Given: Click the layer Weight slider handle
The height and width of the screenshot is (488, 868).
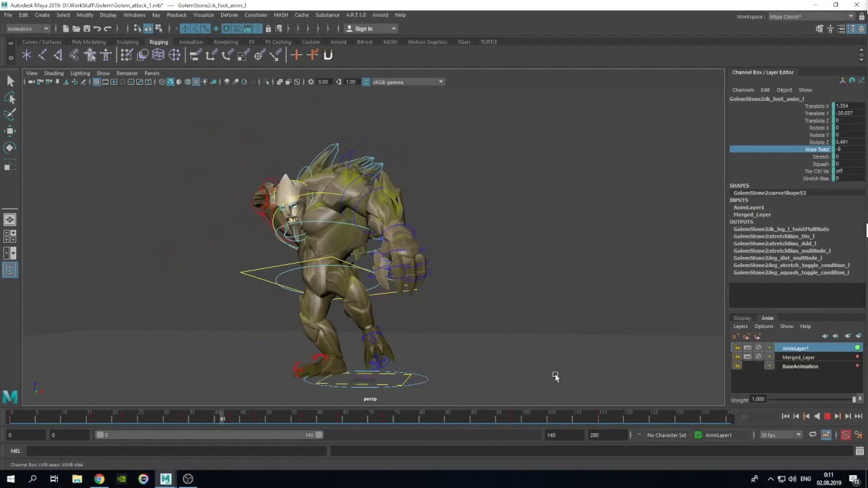Looking at the screenshot, I should (854, 399).
